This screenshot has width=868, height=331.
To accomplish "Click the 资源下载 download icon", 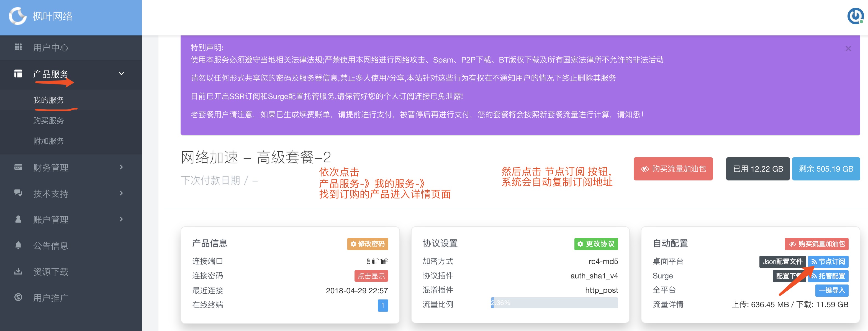I will (x=18, y=271).
